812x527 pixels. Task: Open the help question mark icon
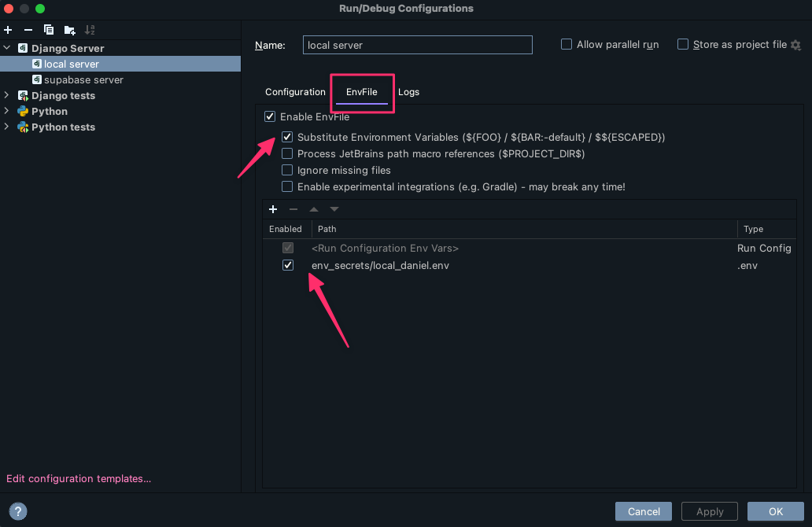pos(17,511)
